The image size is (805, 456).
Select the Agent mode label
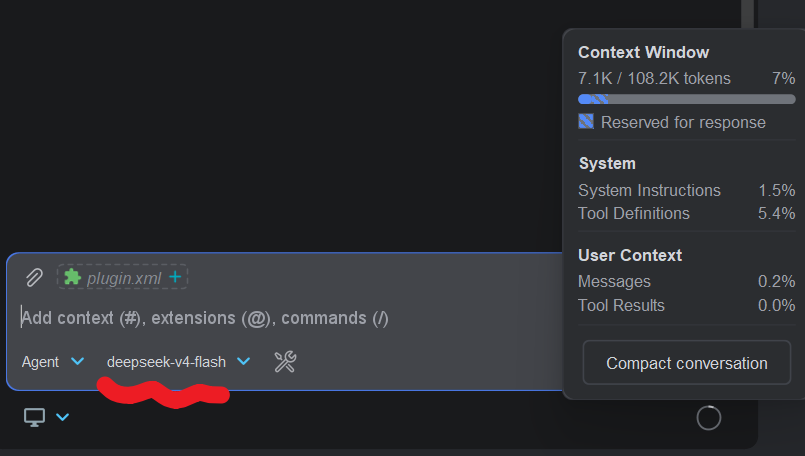(40, 362)
